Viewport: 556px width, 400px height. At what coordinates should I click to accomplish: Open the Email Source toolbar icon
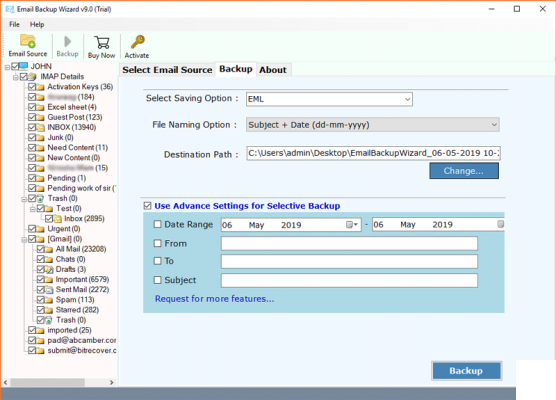pyautogui.click(x=28, y=41)
